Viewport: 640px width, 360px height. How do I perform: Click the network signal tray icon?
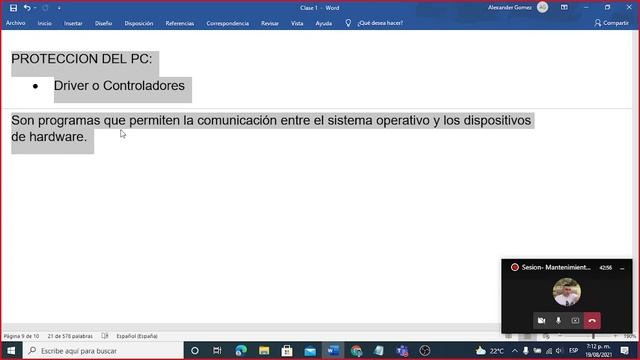(x=549, y=351)
